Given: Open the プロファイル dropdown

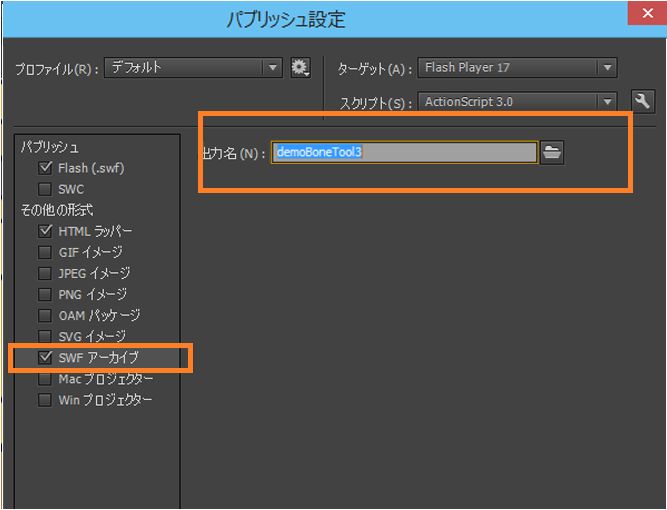Looking at the screenshot, I should (x=194, y=68).
